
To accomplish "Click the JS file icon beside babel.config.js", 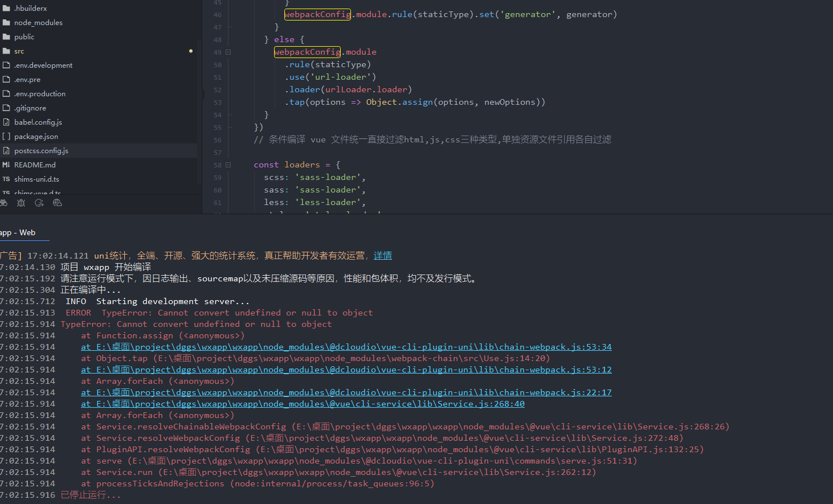I will pos(6,122).
